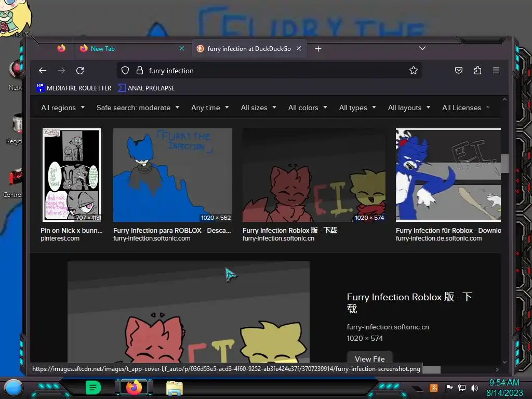Open Firefox application hamburger menu

[496, 70]
